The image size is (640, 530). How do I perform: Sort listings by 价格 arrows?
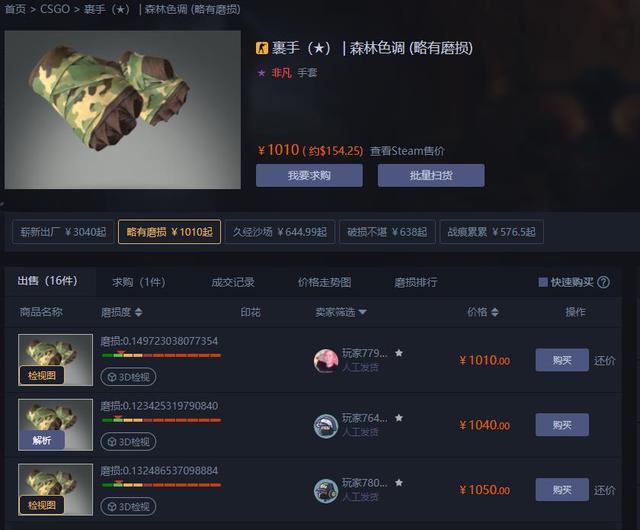click(495, 312)
